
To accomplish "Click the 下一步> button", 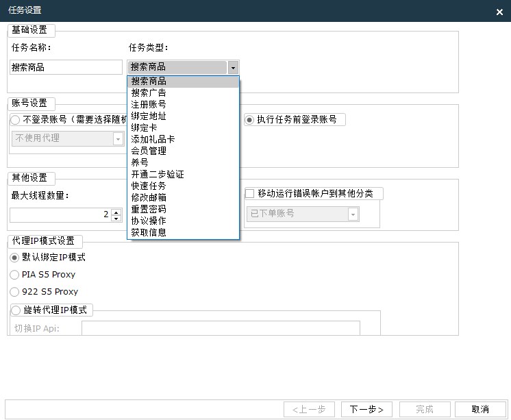I will click(x=366, y=409).
